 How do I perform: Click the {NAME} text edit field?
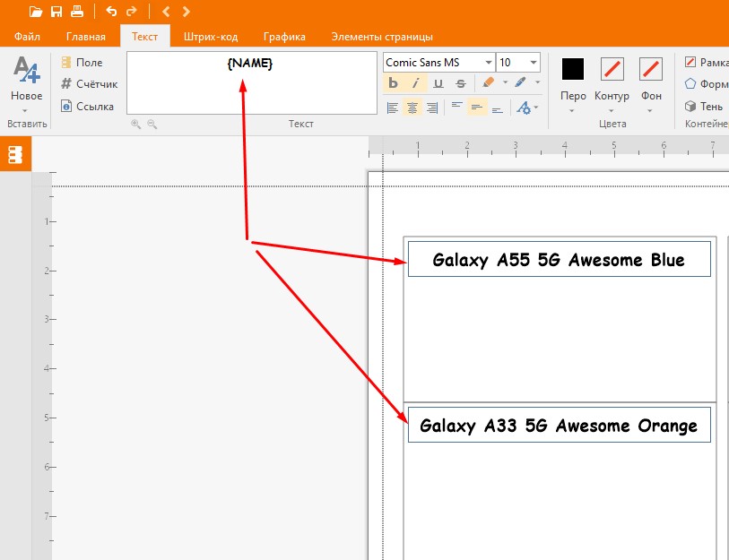pos(251,82)
